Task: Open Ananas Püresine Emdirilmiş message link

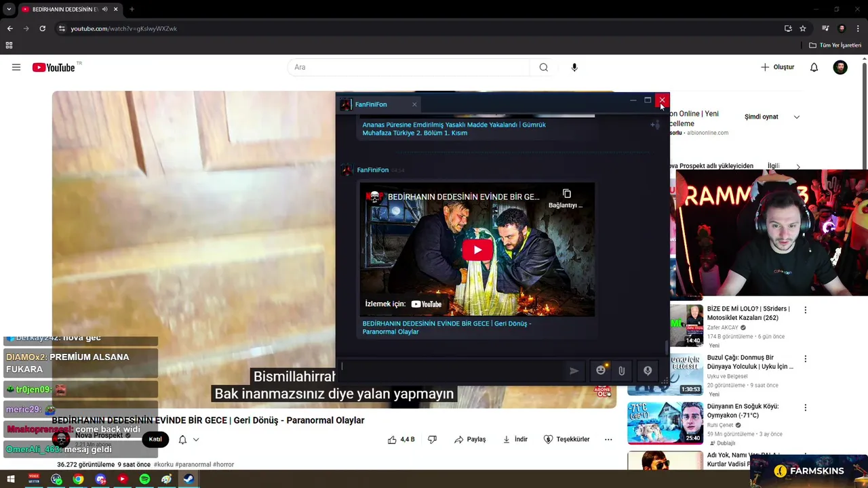Action: (454, 129)
